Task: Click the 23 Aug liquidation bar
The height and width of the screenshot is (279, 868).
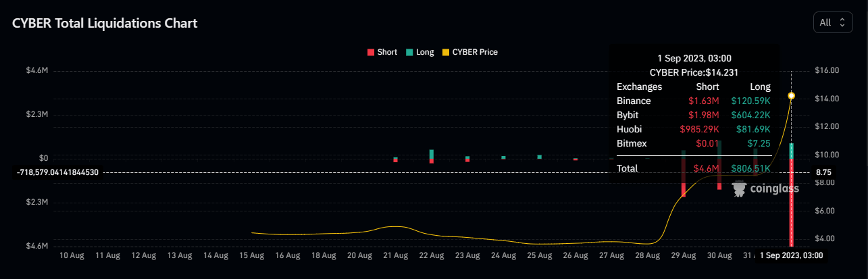Action: pos(467,159)
